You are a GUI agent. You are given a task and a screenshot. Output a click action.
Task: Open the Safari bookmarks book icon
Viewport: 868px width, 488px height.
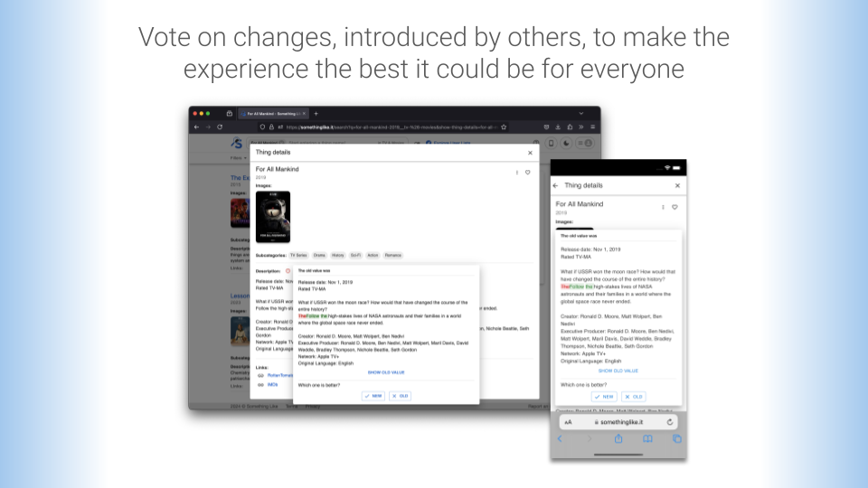(647, 439)
